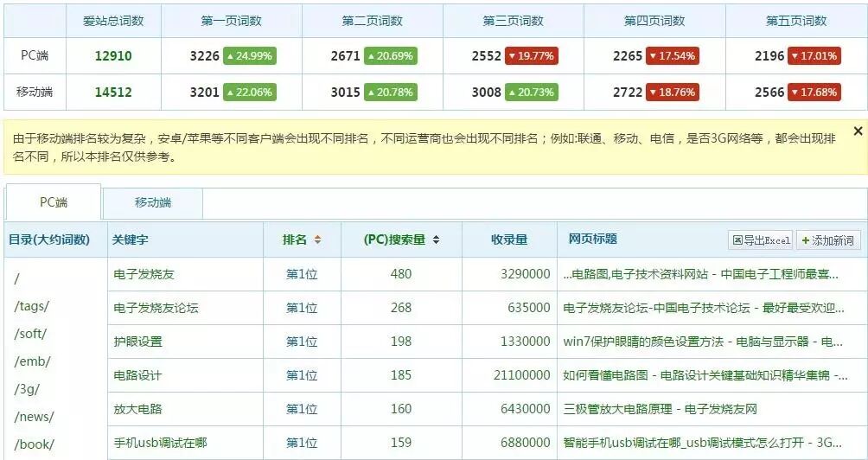Click the 添加新词 add keyword button
This screenshot has width=868, height=460.
(x=828, y=240)
